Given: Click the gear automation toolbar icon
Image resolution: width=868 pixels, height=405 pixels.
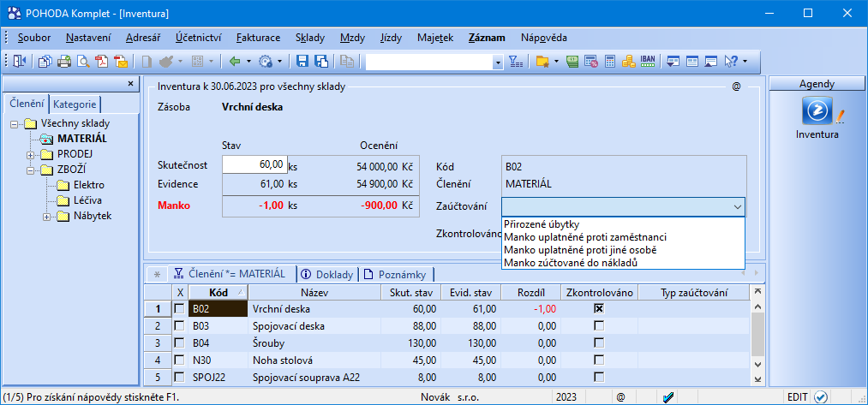Looking at the screenshot, I should point(266,62).
